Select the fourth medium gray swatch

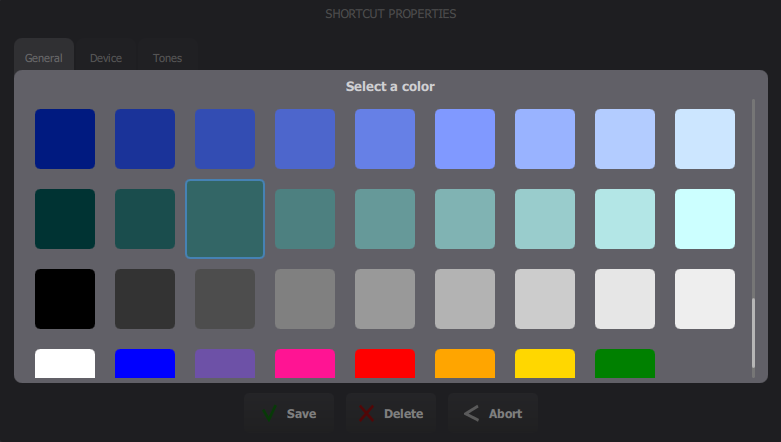click(305, 299)
